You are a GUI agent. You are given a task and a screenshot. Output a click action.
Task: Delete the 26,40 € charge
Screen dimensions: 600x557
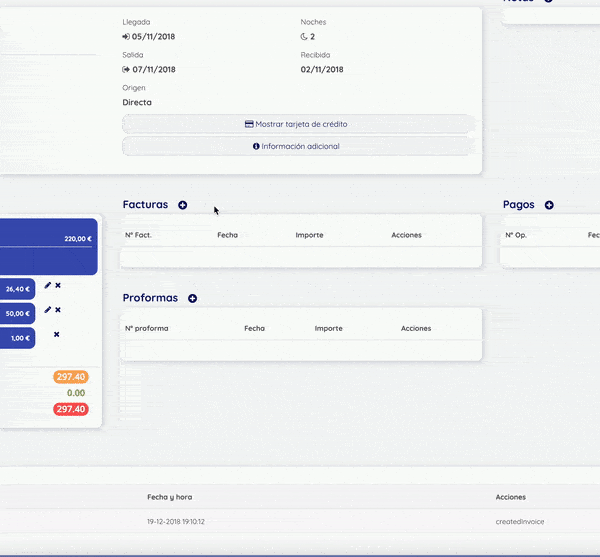(x=58, y=285)
